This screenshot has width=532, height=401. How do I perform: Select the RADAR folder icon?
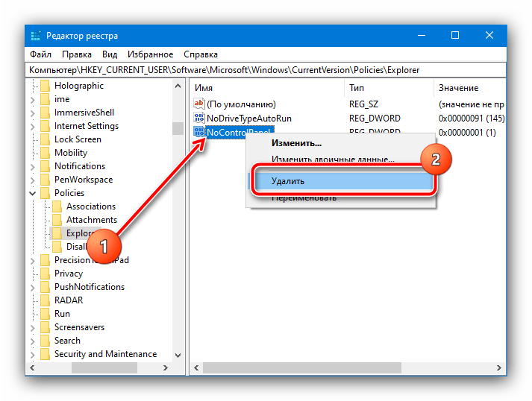coord(45,300)
